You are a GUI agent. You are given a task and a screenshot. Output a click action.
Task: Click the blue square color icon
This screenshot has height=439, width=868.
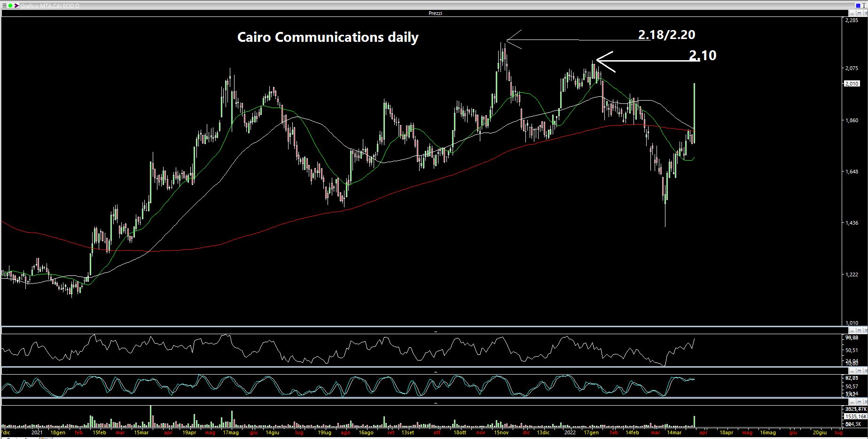[x=858, y=6]
